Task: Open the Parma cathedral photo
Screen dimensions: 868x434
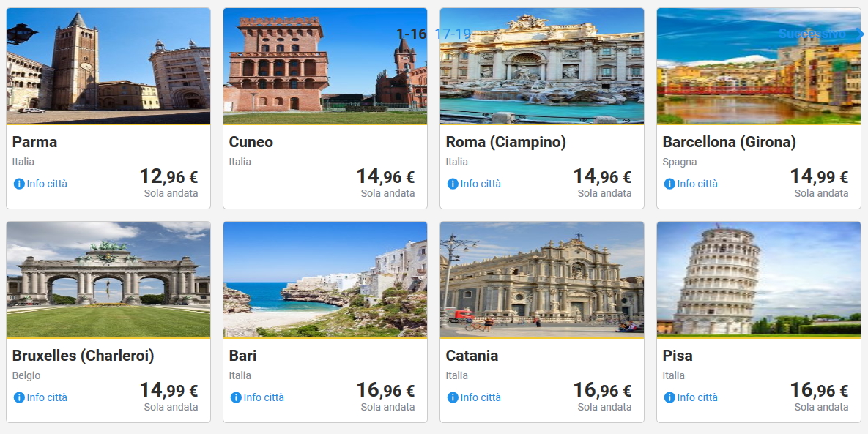Action: click(108, 66)
